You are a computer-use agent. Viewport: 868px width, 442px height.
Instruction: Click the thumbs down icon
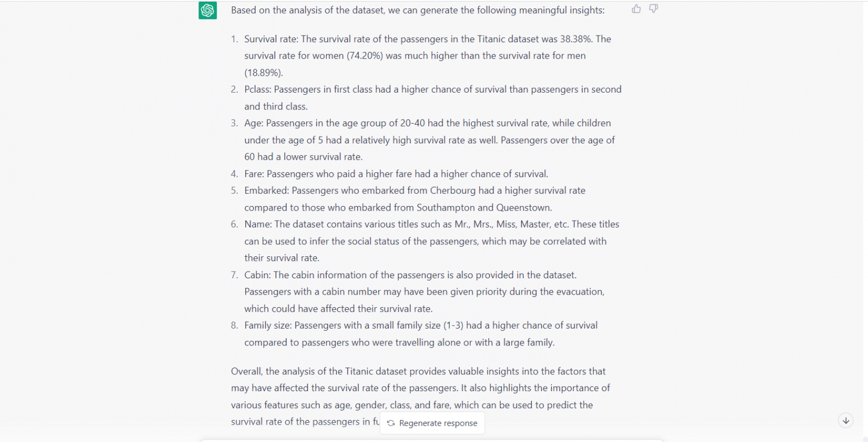[653, 8]
